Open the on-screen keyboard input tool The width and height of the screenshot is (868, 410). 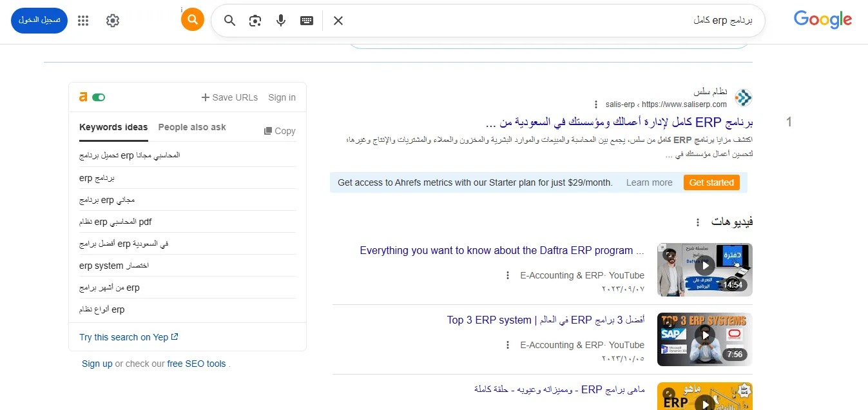pyautogui.click(x=307, y=21)
